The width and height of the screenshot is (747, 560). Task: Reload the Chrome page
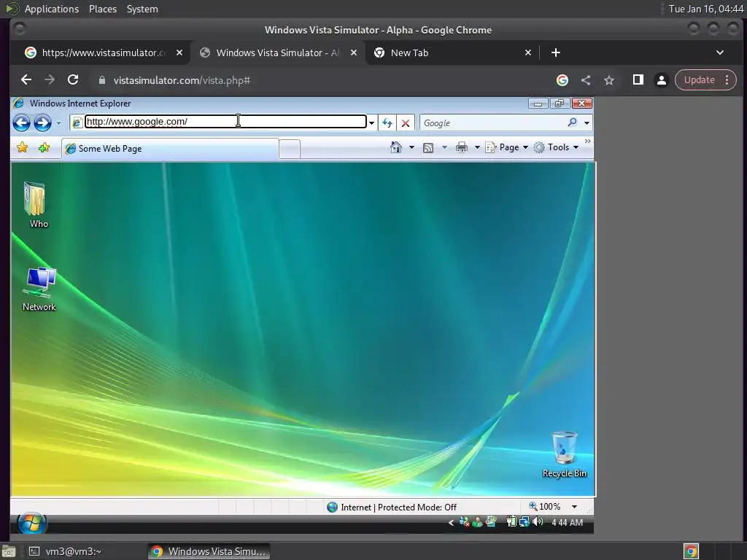click(x=73, y=79)
